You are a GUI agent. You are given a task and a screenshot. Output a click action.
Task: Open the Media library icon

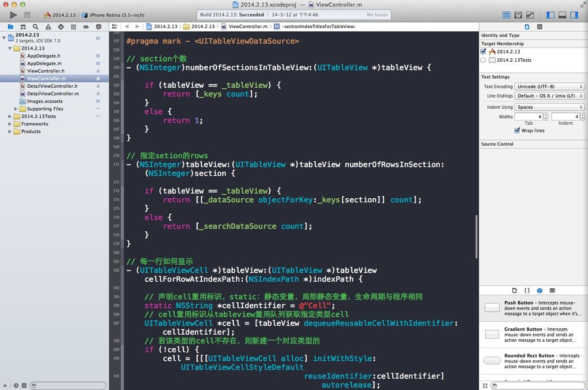click(x=552, y=290)
